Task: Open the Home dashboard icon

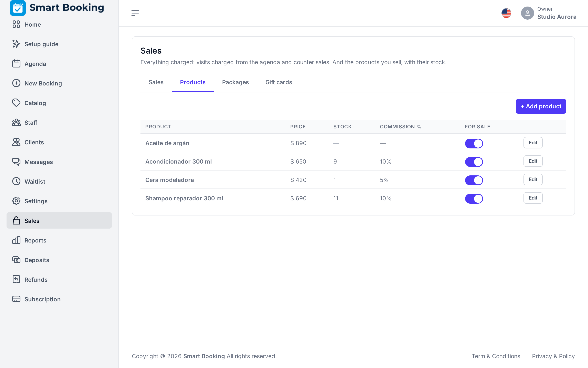Action: 16,24
